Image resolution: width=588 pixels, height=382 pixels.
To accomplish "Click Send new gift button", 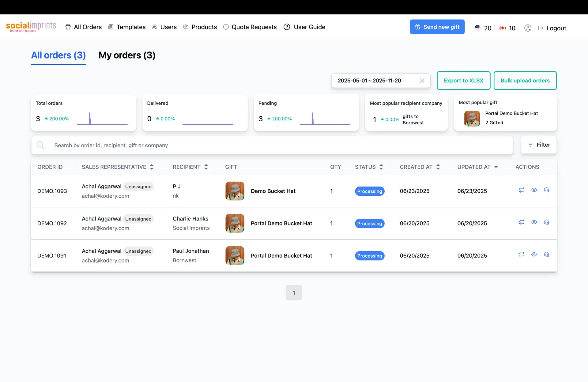I will click(x=437, y=27).
